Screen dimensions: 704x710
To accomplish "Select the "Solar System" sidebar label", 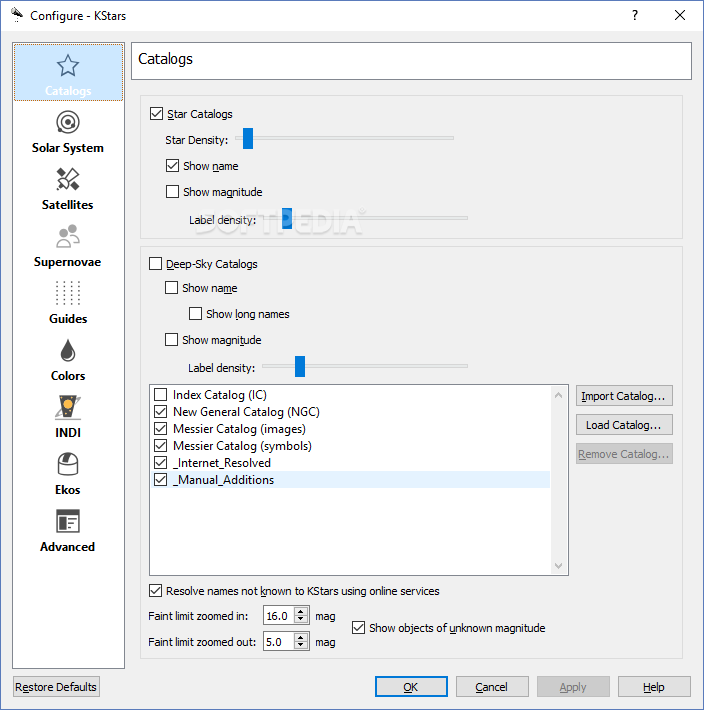I will pos(68,148).
